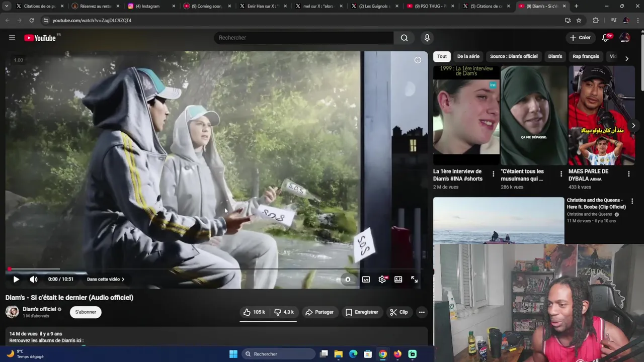The width and height of the screenshot is (644, 362).
Task: Open the YouTube hamburger guide menu
Action: pos(12,38)
